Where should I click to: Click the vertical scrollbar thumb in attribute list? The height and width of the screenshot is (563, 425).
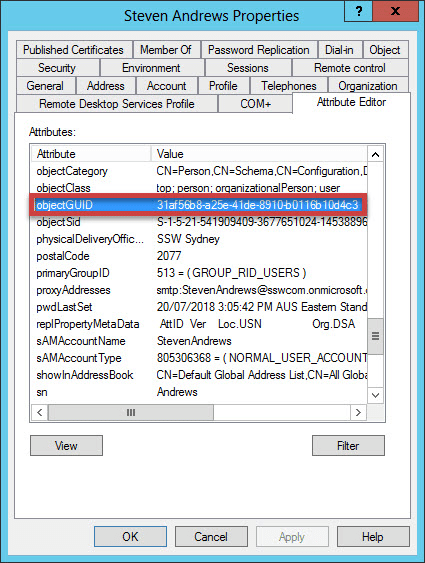(x=375, y=336)
